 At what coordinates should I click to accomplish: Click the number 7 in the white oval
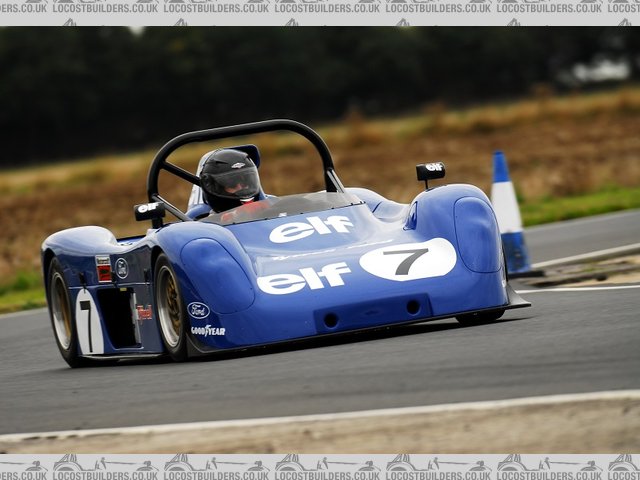[407, 261]
